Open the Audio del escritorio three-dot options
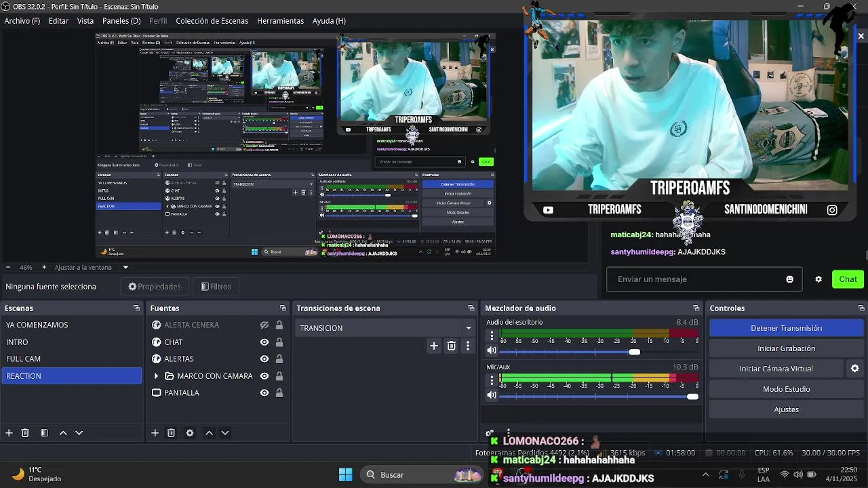Image resolution: width=868 pixels, height=488 pixels. tap(492, 336)
